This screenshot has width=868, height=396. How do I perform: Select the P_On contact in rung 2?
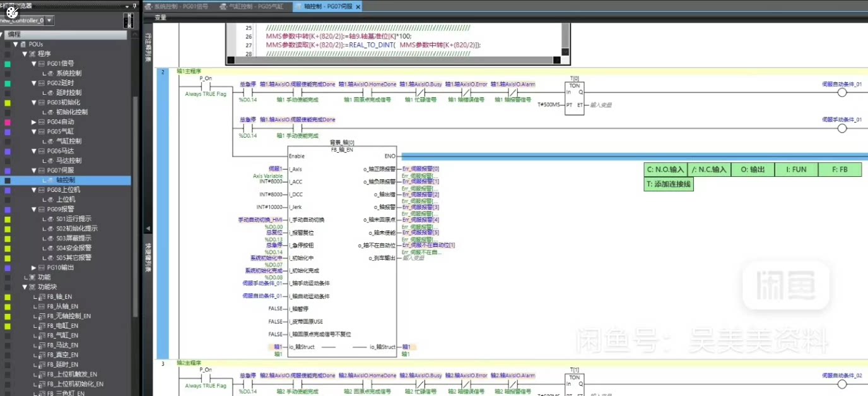point(205,87)
